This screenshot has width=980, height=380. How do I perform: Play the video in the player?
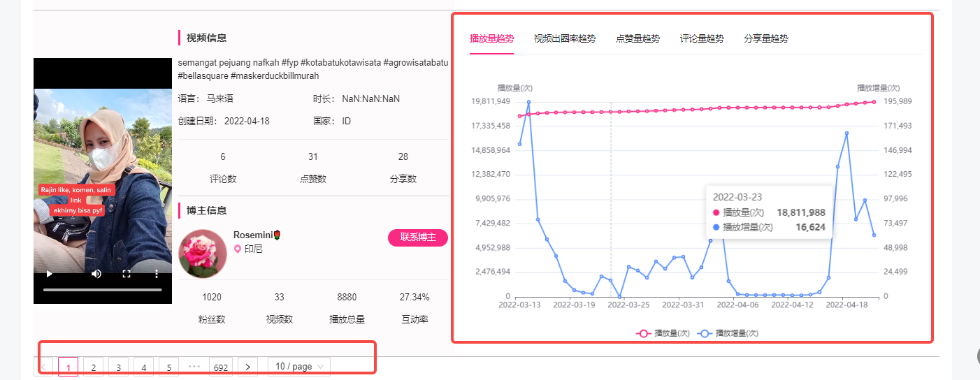coord(49,274)
